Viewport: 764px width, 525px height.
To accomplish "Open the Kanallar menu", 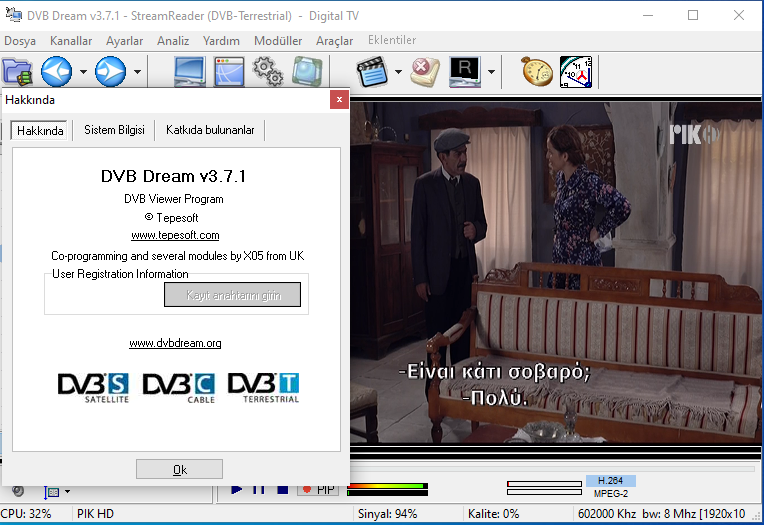I will coord(71,41).
